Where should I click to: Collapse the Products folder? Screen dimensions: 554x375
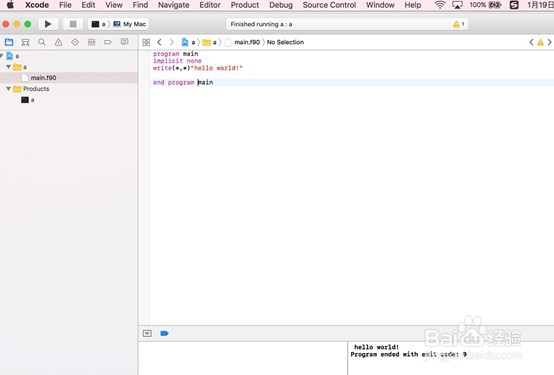pyautogui.click(x=8, y=89)
